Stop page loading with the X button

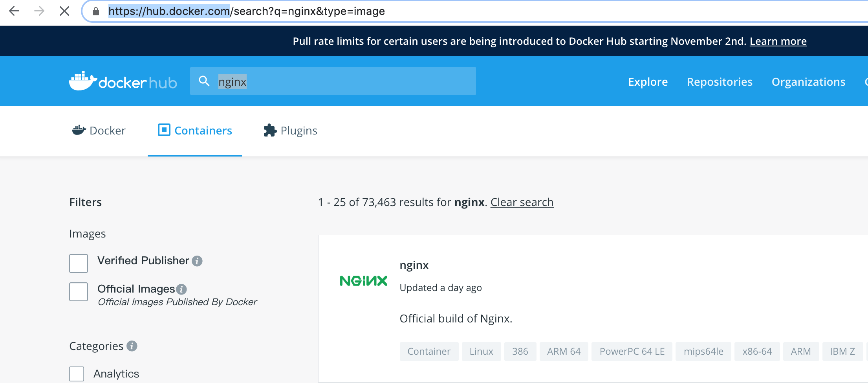click(64, 11)
